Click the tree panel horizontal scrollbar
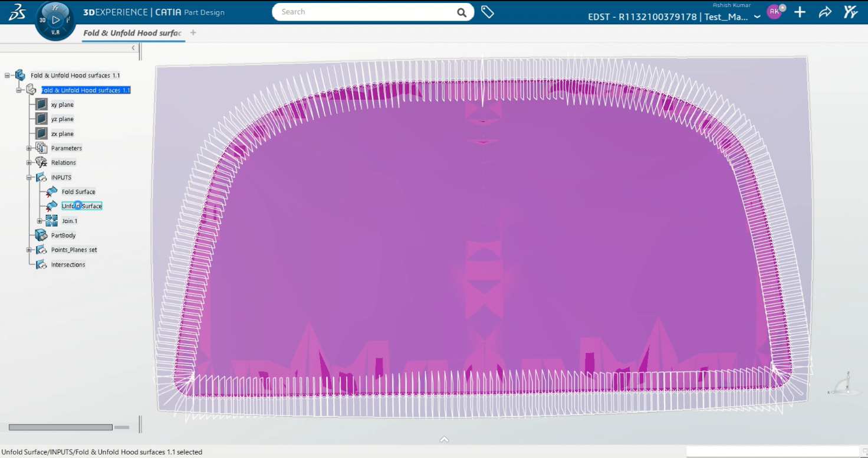Screen dimensions: 868x458 (x=60, y=427)
